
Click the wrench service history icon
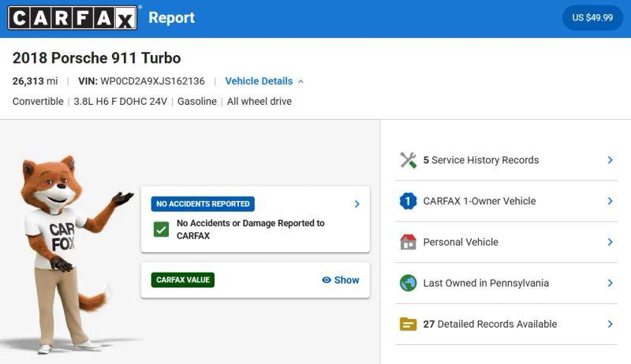408,160
